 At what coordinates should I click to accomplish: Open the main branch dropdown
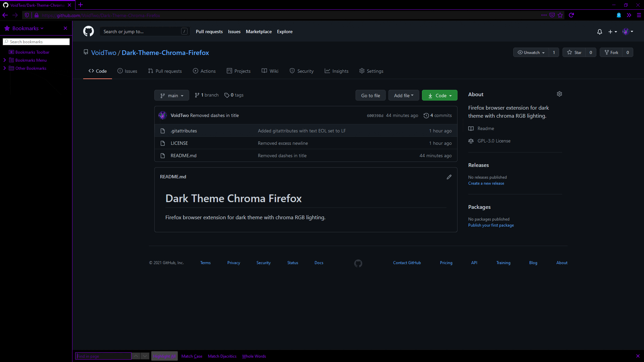(172, 96)
